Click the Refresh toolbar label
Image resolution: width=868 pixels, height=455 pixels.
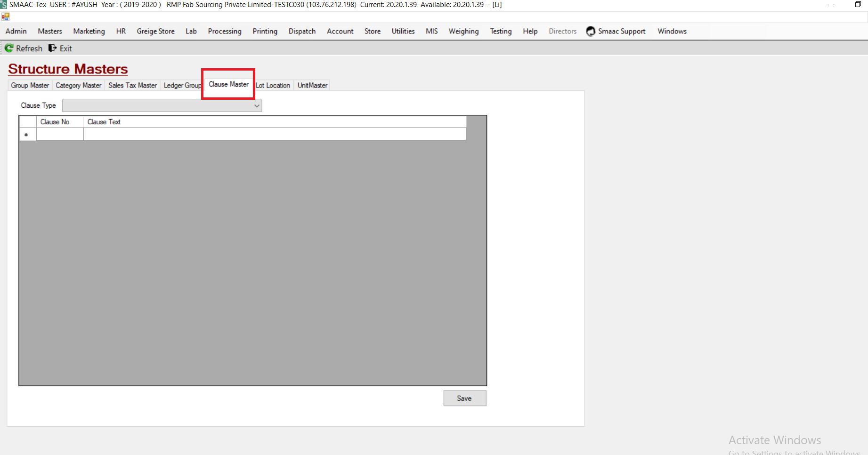pos(29,48)
